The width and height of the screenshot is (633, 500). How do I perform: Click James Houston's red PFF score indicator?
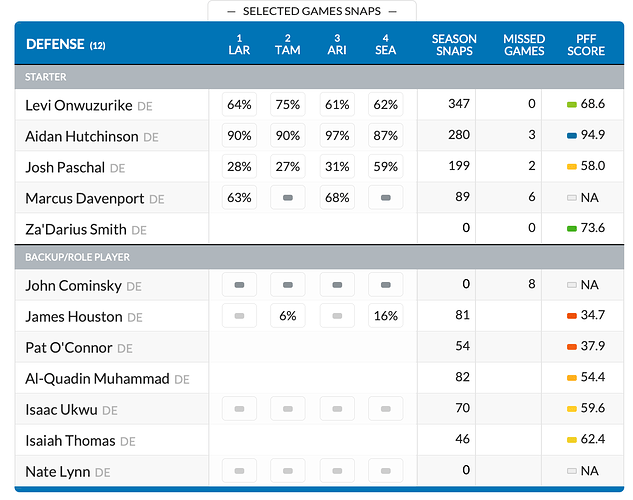[x=573, y=316]
